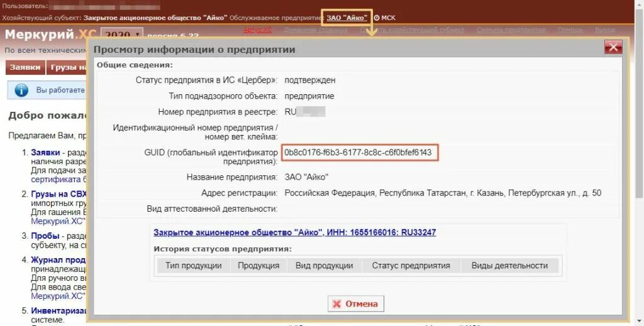Click Сменить хозяйствующий субъект link
This screenshot has height=326, width=644.
412,30
